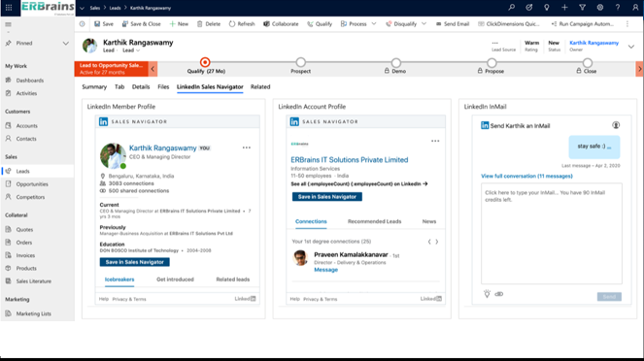
Task: Switch to the Details tab
Action: point(141,86)
